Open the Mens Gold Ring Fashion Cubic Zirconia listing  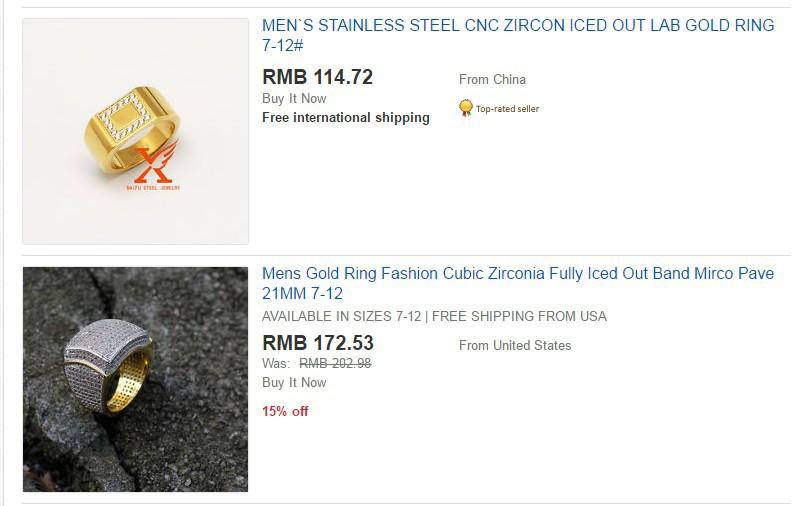coord(518,283)
